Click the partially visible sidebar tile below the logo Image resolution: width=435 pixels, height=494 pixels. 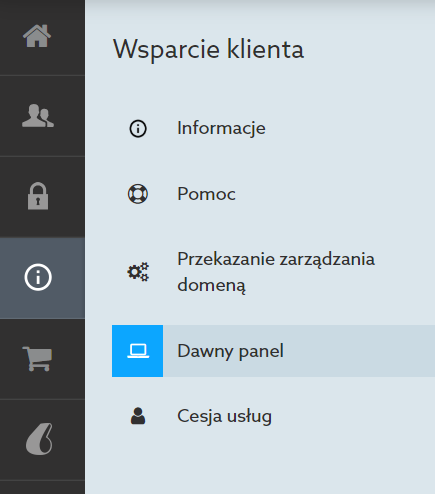42,487
